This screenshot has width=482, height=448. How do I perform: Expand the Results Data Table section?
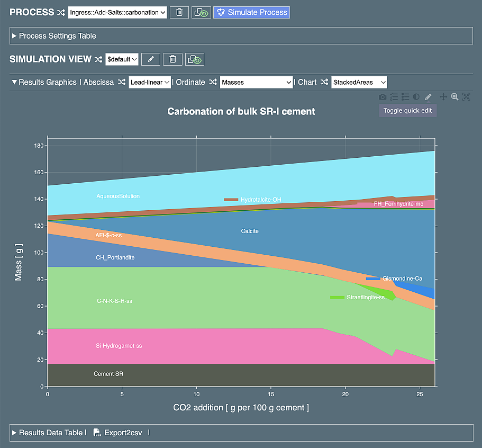click(x=14, y=433)
